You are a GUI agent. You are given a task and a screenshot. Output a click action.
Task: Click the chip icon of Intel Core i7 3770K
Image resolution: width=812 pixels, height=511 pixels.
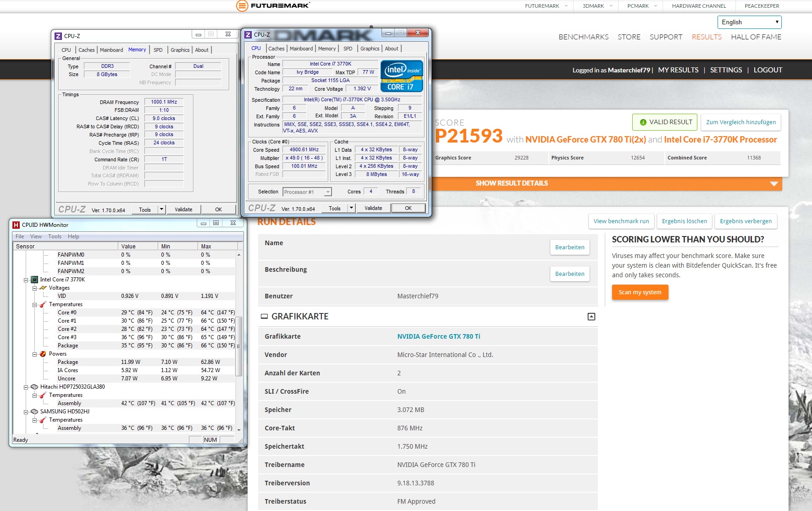click(x=34, y=280)
